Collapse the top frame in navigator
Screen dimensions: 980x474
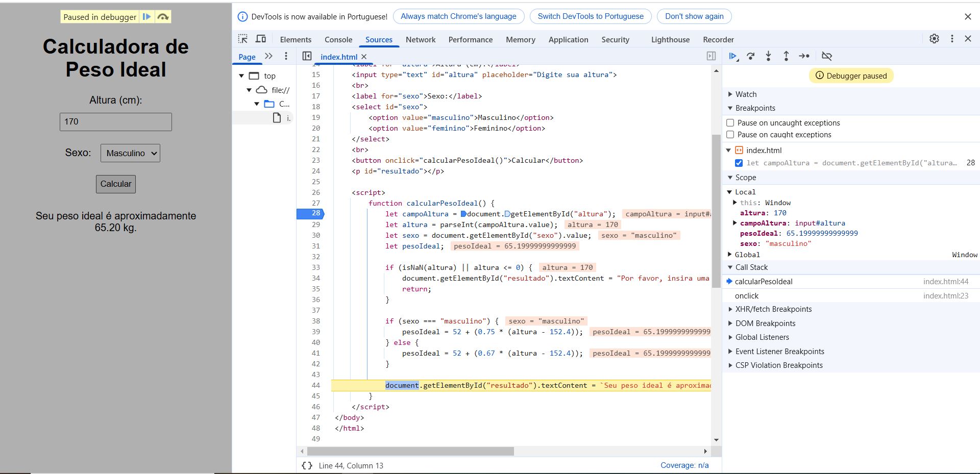pos(241,76)
